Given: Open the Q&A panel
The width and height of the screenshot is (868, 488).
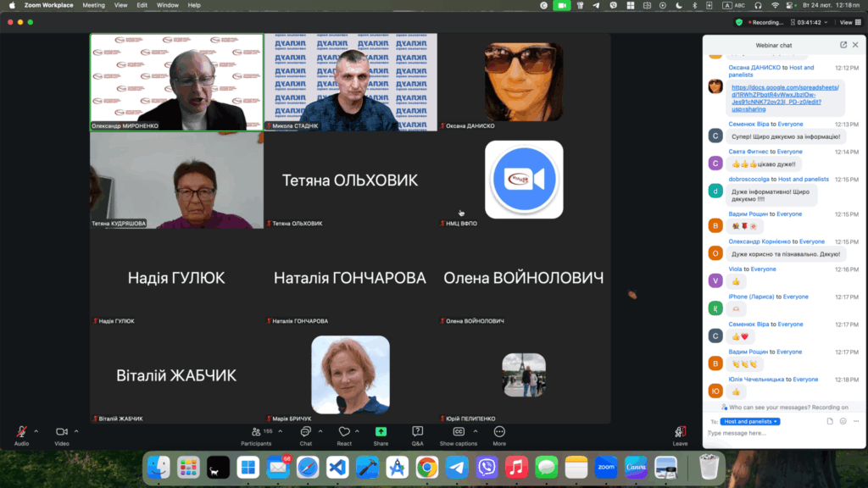Looking at the screenshot, I should click(417, 433).
